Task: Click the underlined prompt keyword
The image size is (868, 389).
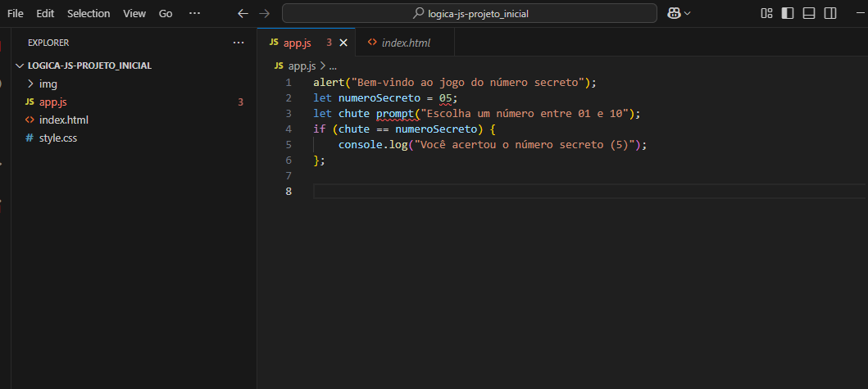Action: pyautogui.click(x=395, y=114)
